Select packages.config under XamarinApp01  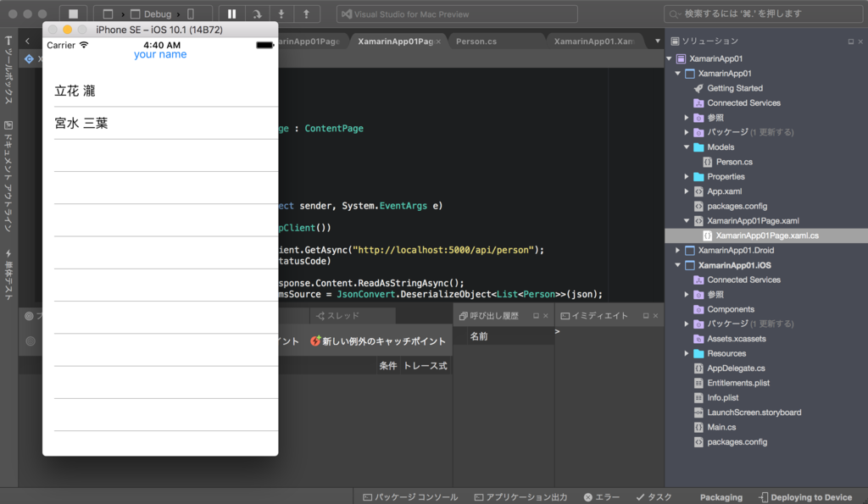point(737,206)
